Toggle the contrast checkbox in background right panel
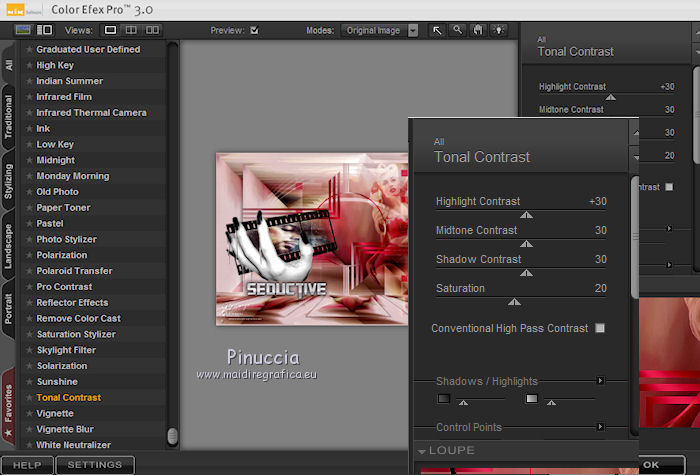Viewport: 700px width, 475px height. pos(669,187)
